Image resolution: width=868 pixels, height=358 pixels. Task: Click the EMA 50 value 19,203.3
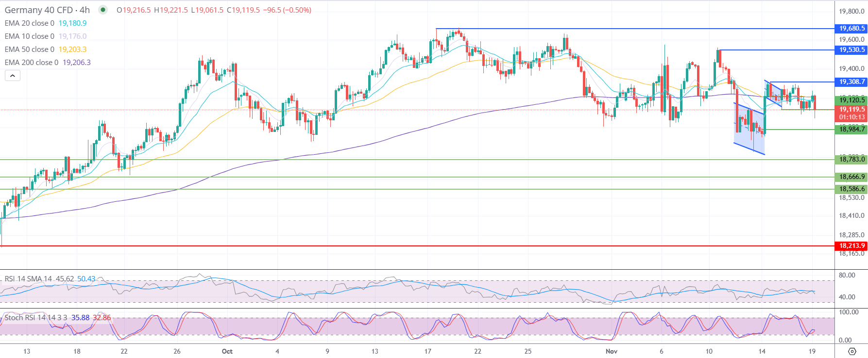73,49
